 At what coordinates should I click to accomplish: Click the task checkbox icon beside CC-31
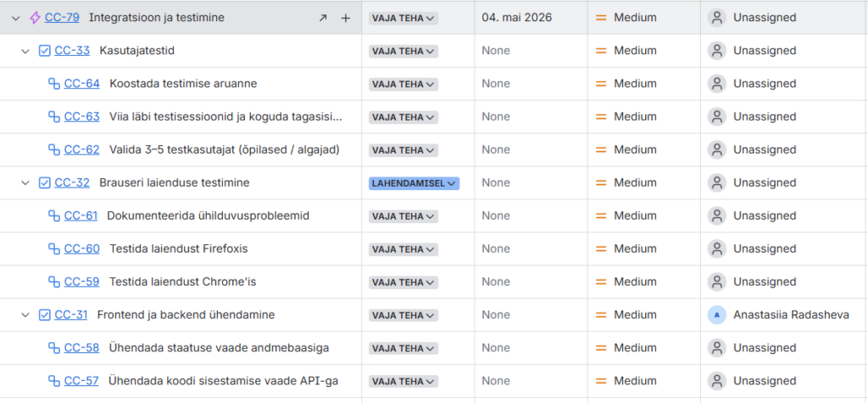[45, 316]
